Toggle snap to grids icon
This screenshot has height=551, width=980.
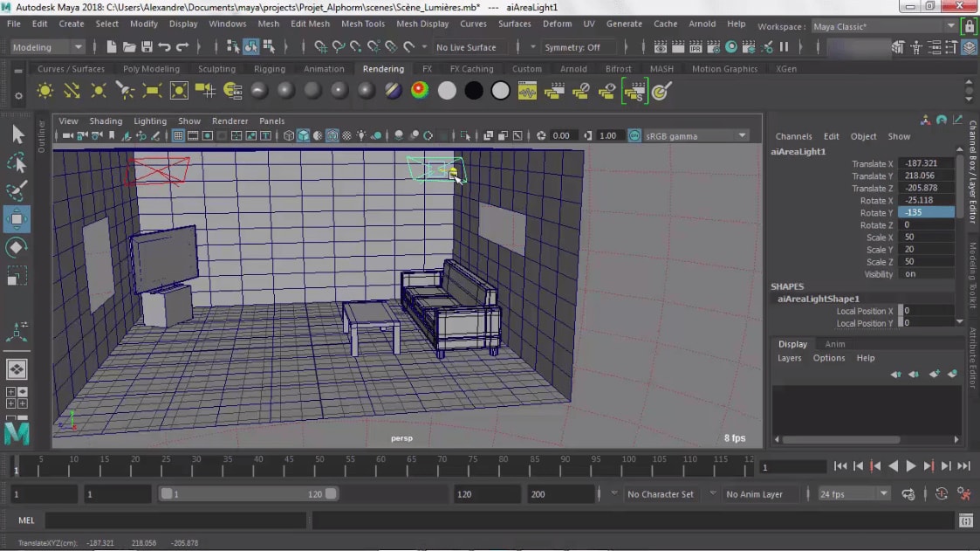click(x=320, y=47)
